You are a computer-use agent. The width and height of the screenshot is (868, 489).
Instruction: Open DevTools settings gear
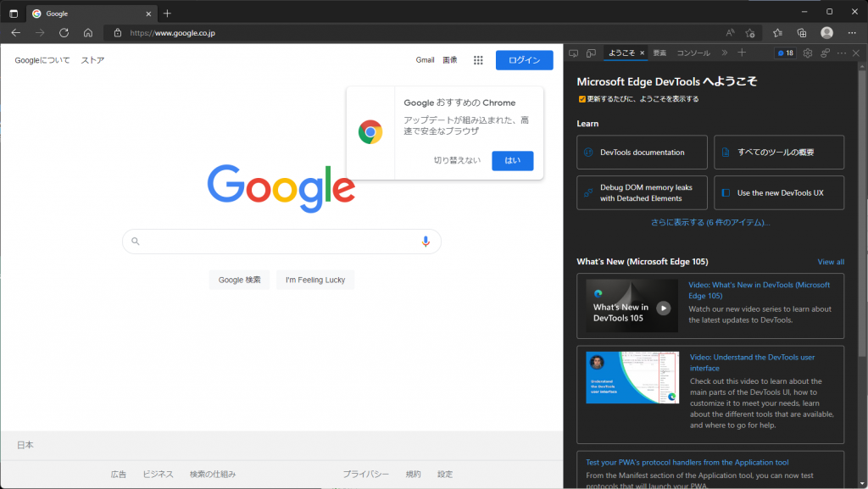point(806,52)
